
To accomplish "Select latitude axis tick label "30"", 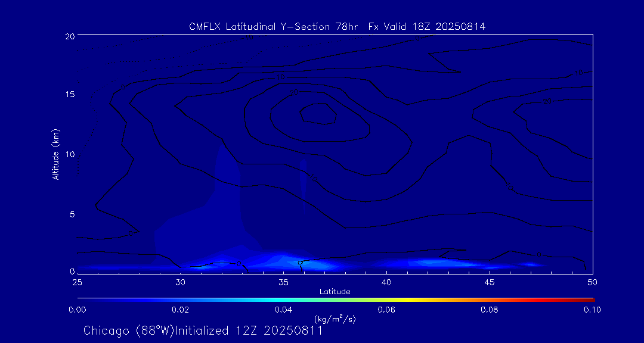I will pos(180,282).
